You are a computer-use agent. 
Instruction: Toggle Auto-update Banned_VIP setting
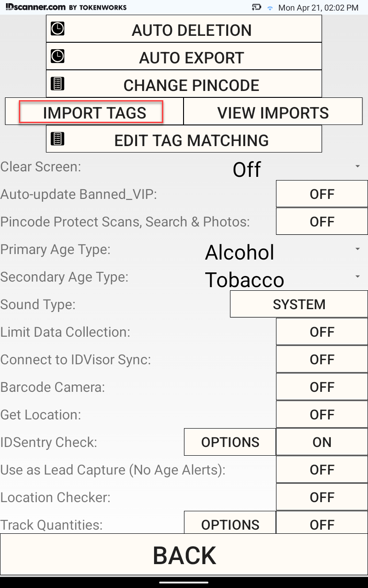322,194
